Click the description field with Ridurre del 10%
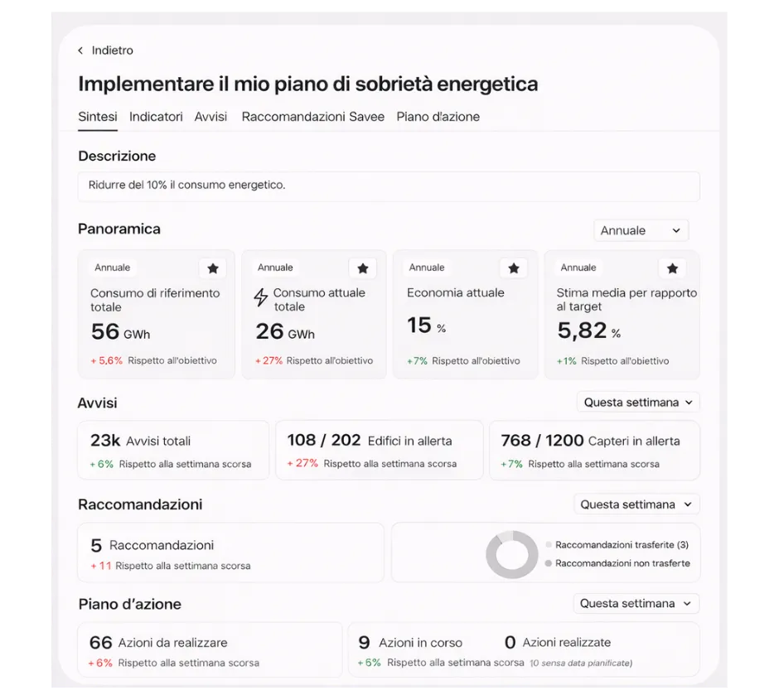The image size is (779, 700). 388,186
